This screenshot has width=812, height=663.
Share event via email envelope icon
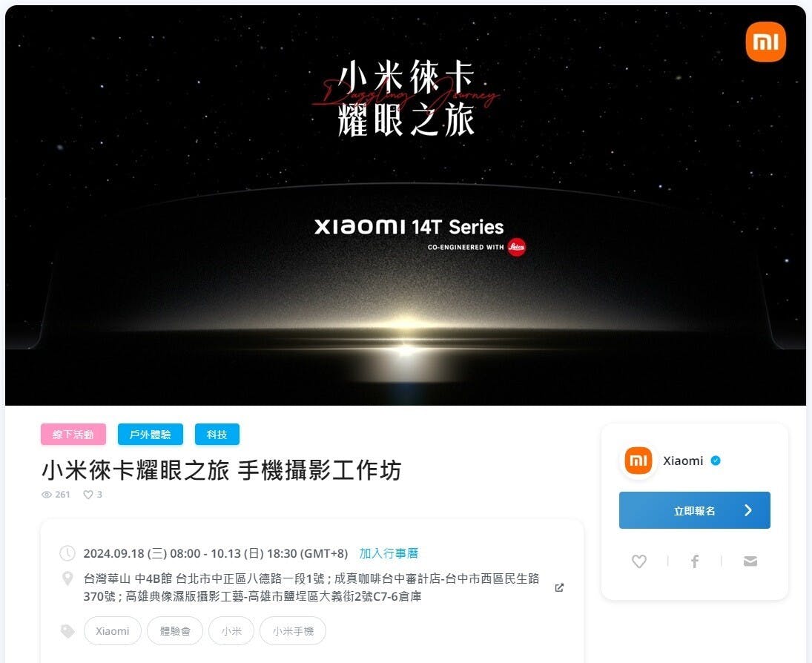pyautogui.click(x=750, y=561)
